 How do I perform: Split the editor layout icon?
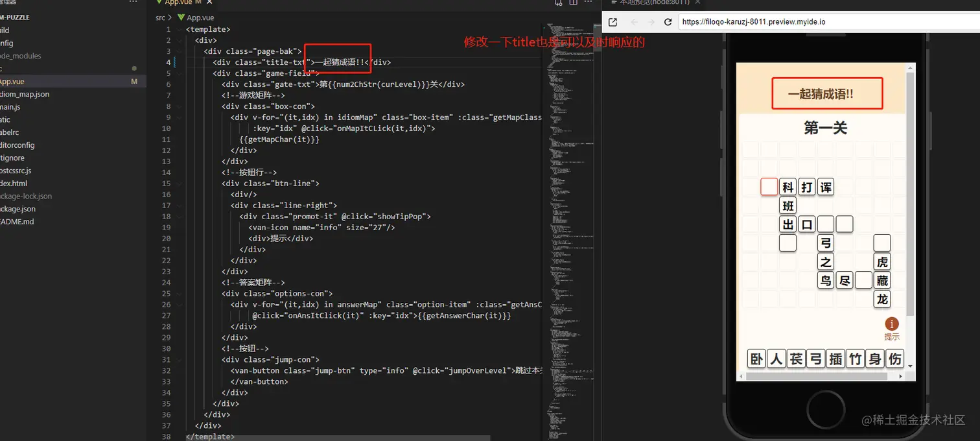tap(573, 3)
